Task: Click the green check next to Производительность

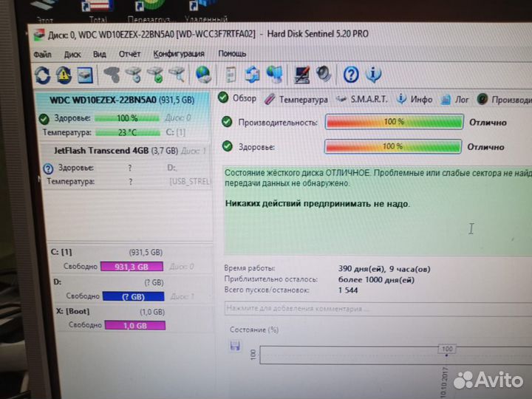Action: (227, 122)
